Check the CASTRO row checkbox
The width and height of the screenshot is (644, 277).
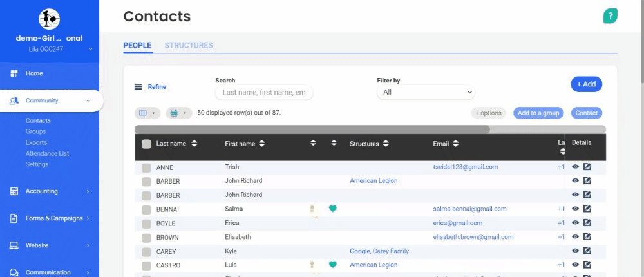(x=146, y=265)
